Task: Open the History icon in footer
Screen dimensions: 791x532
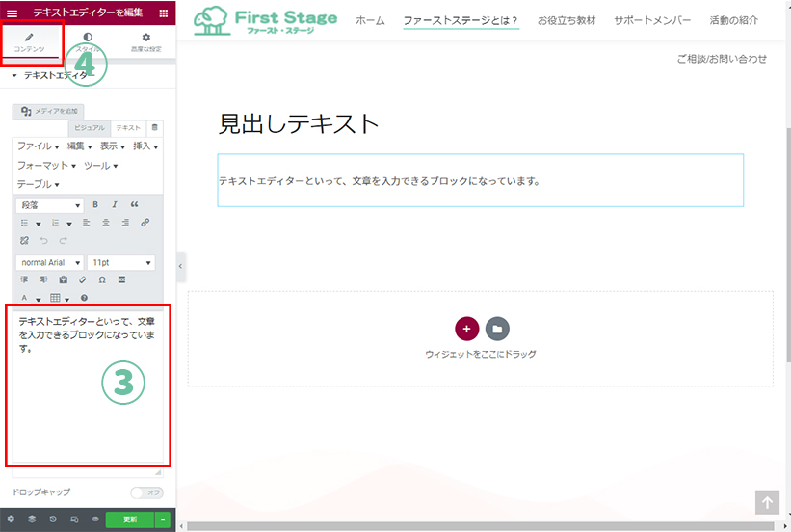Action: click(52, 519)
